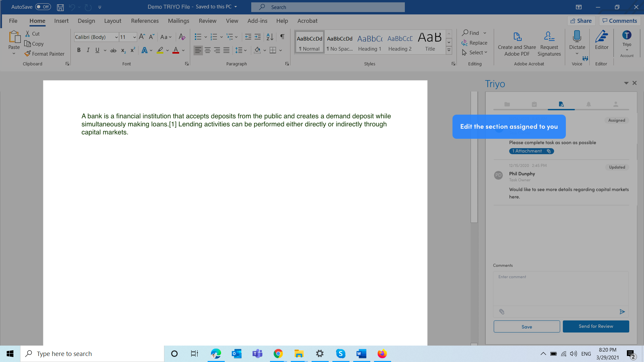The height and width of the screenshot is (362, 644).
Task: Click the attach file paperclip icon
Action: 501,312
